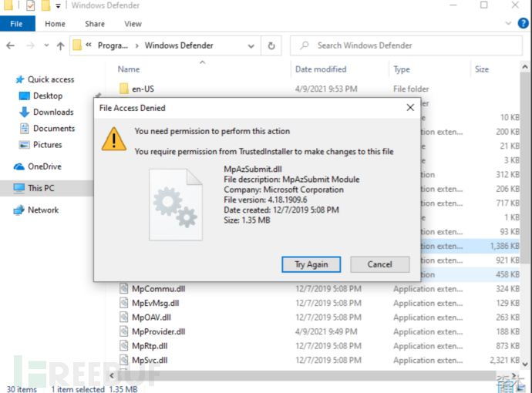Click the Windows Defender breadcrumb segment
This screenshot has height=393, width=532.
(179, 45)
